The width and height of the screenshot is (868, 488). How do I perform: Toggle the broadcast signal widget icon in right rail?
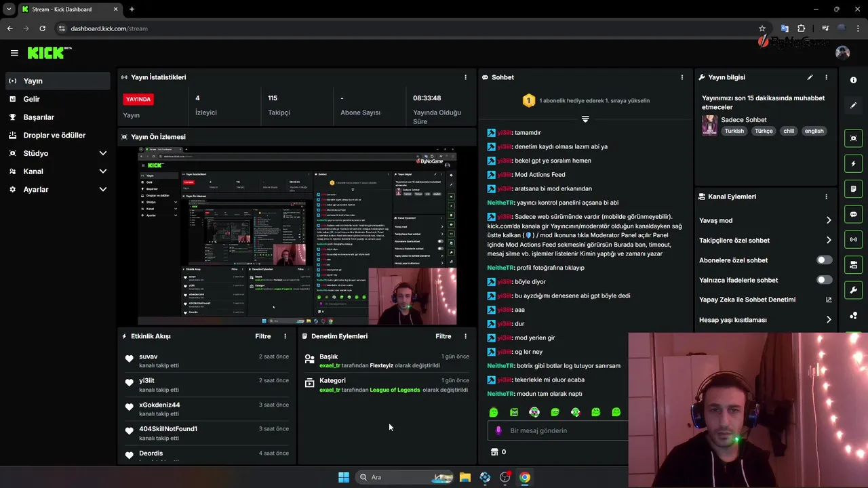[x=853, y=239]
